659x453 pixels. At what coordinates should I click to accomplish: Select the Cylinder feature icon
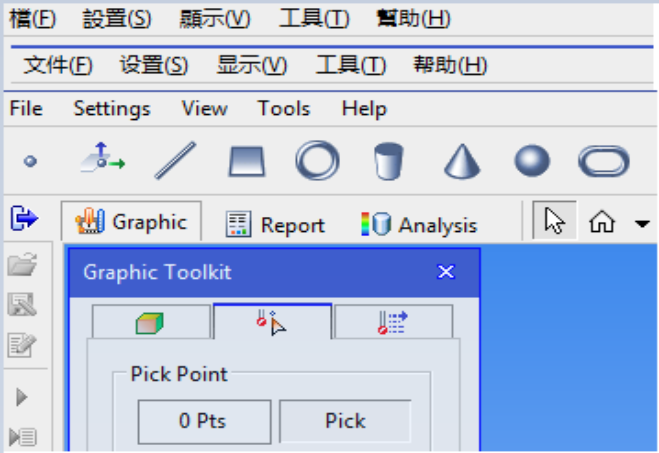pos(388,161)
